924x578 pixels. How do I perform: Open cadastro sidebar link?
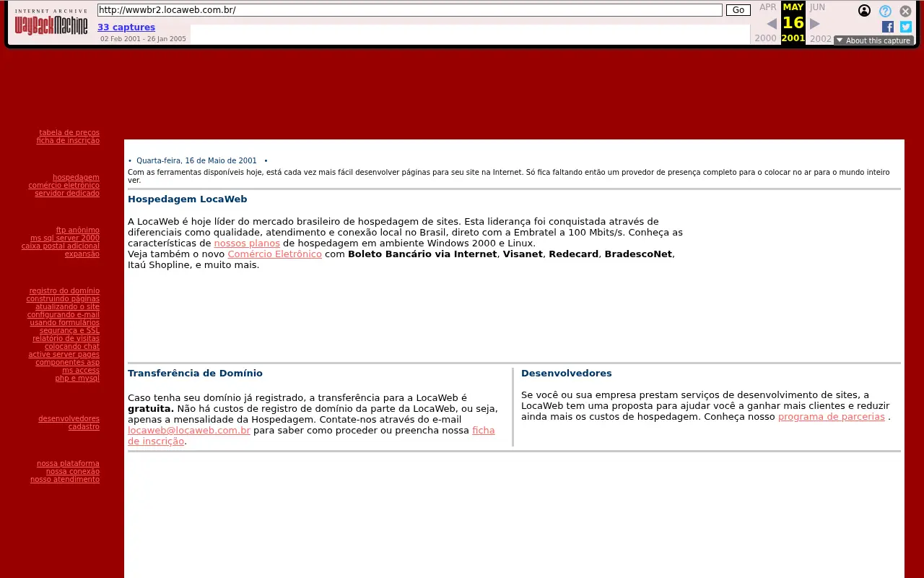point(84,427)
